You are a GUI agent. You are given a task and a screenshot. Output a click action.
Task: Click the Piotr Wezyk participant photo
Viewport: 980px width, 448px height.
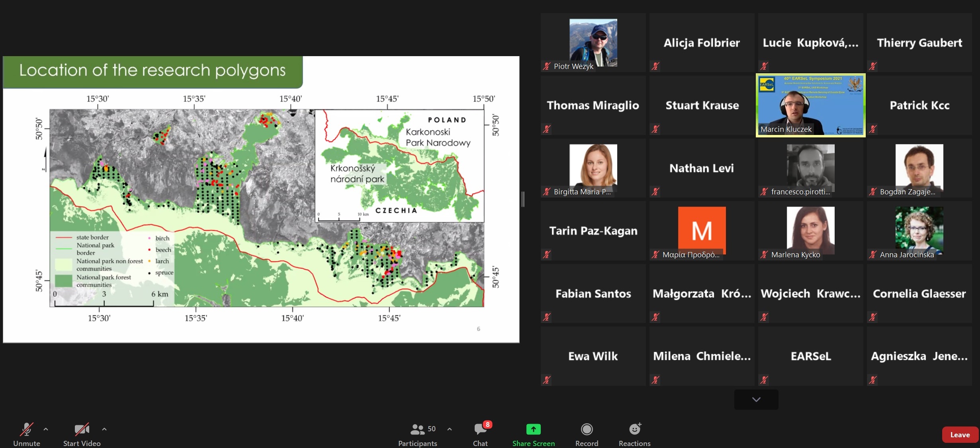[593, 42]
